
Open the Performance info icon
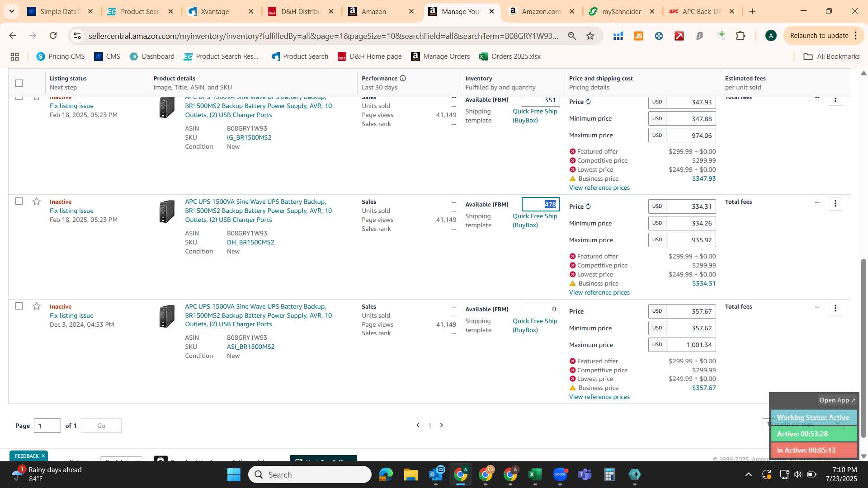(x=402, y=78)
